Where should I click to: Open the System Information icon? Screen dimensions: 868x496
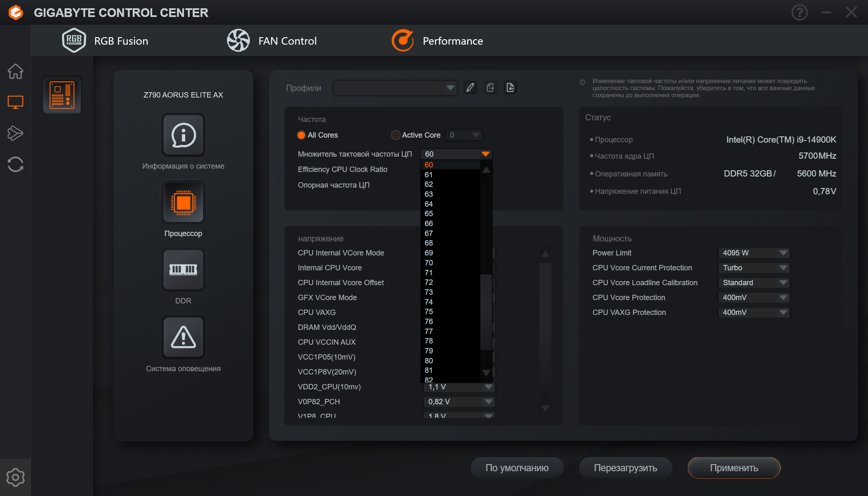pos(183,135)
